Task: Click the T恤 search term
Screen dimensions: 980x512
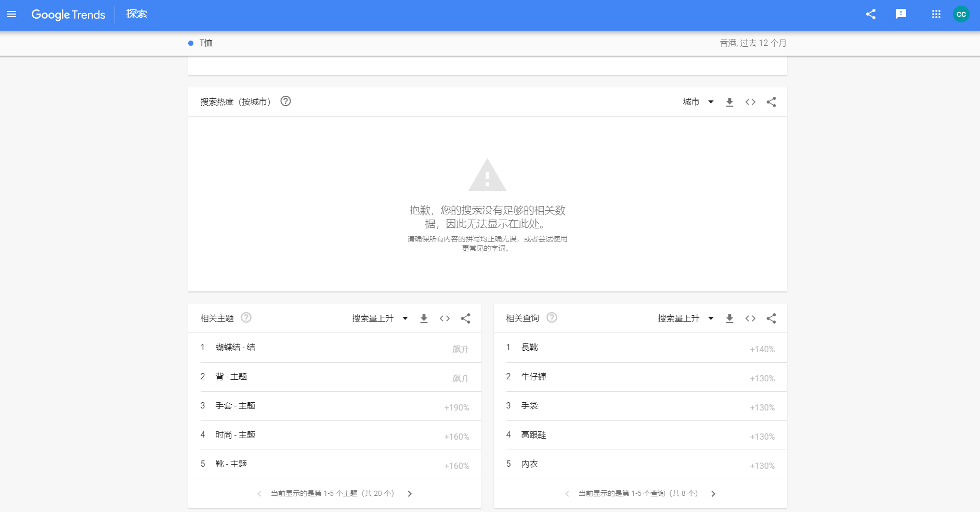Action: click(206, 43)
